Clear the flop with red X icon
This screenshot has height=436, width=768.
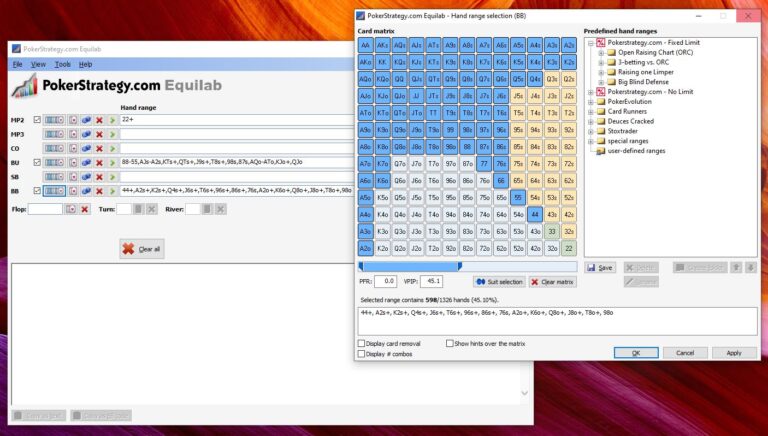[85, 209]
